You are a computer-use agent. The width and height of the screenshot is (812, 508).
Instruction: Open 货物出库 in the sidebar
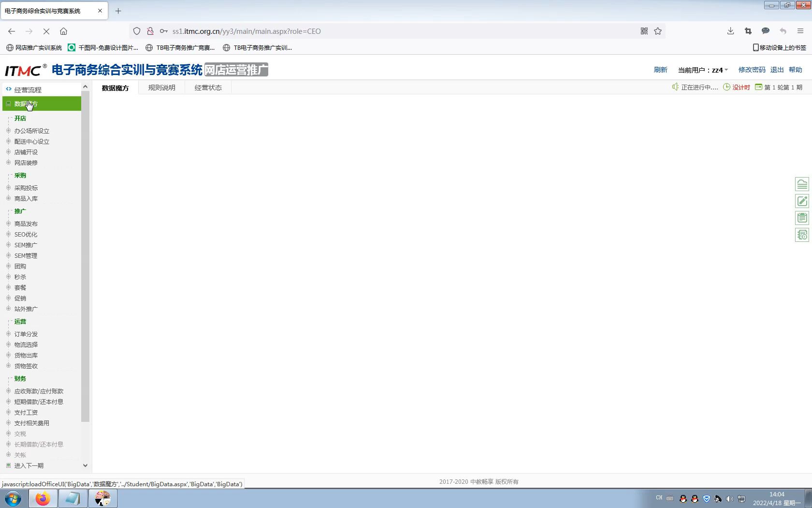click(x=26, y=355)
